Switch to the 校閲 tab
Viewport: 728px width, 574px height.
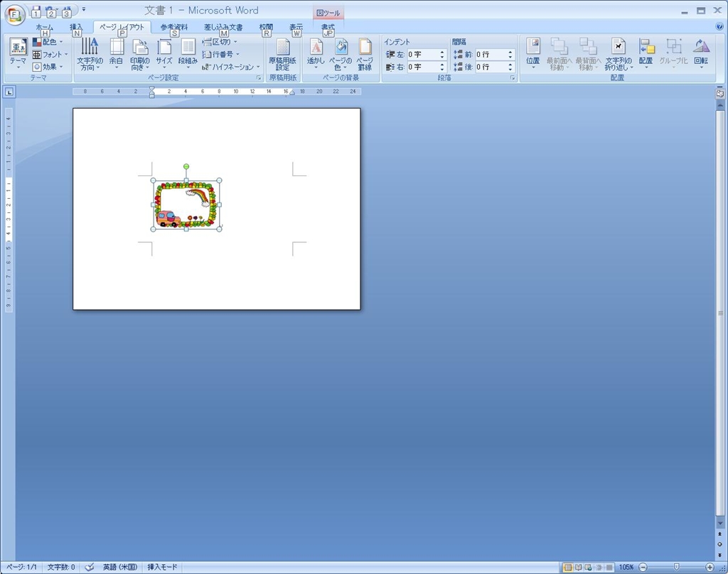266,28
